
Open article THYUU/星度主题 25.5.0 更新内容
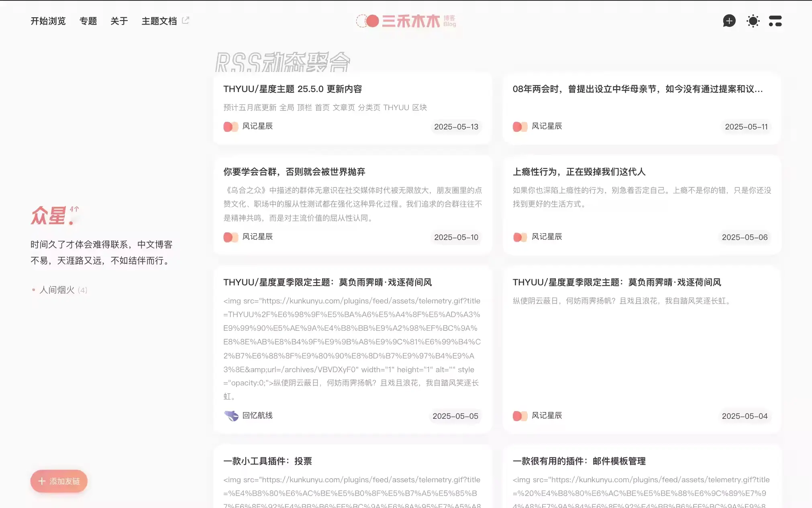(292, 89)
